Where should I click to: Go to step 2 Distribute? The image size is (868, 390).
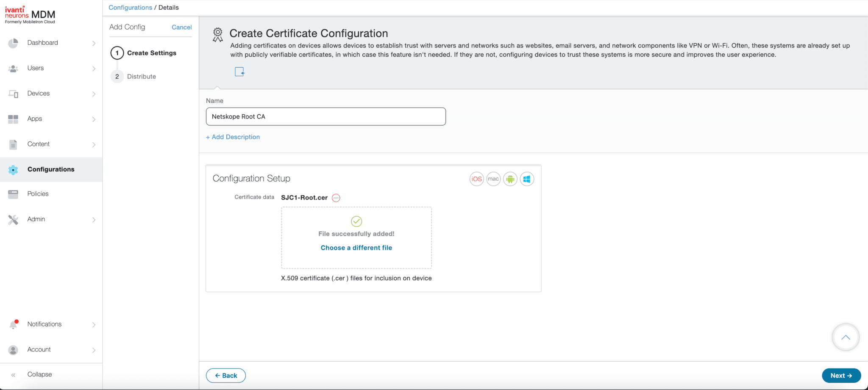point(141,77)
